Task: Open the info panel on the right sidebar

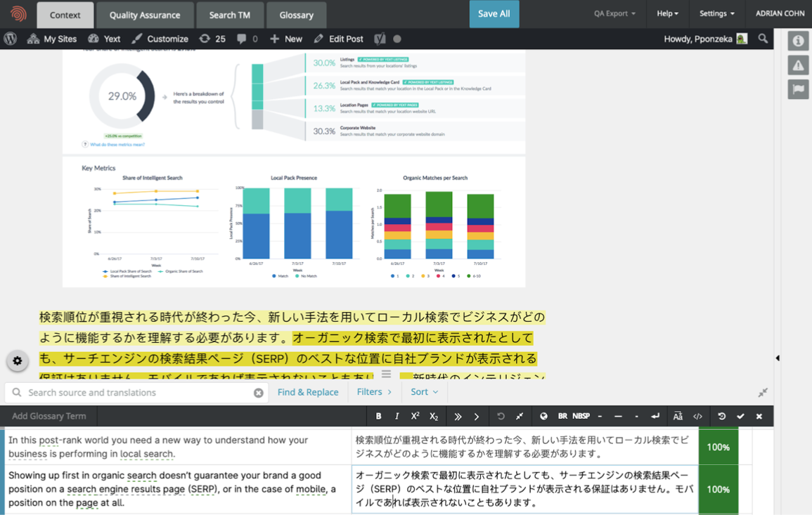Action: pyautogui.click(x=798, y=41)
